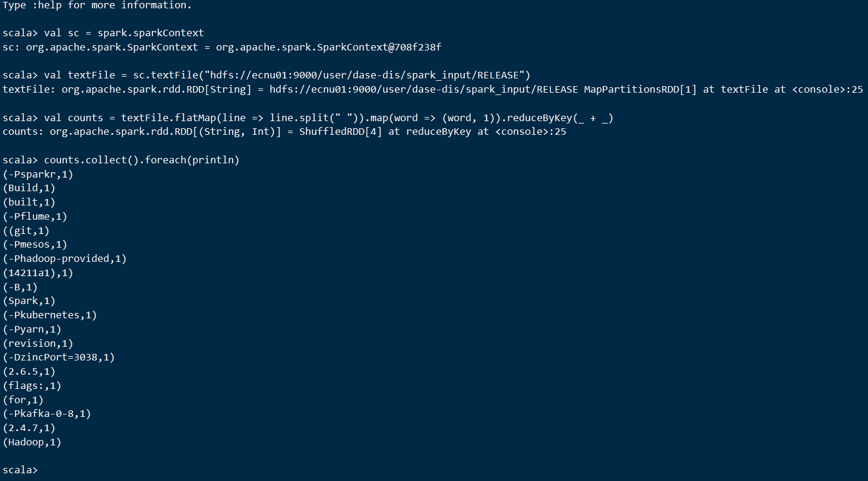Viewport: 868px width, 481px height.
Task: Select the (-Pkafka-0-8,1) output line
Action: pos(47,414)
